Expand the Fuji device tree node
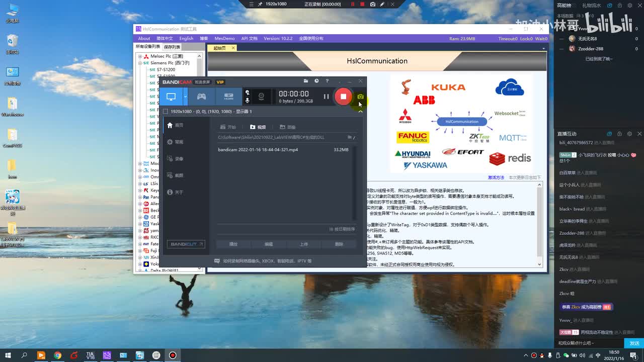 [x=140, y=250]
